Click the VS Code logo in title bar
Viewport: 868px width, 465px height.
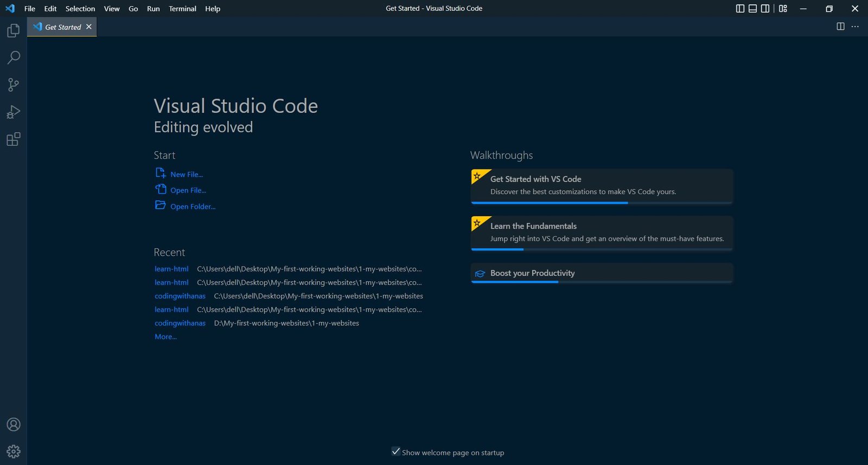click(x=10, y=9)
